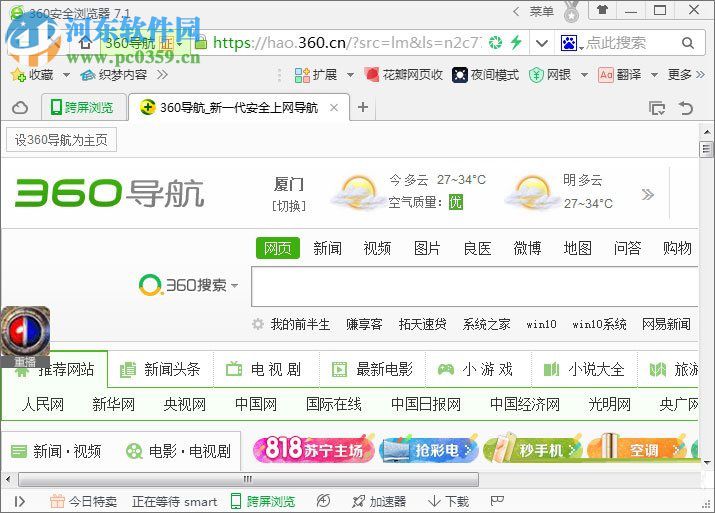Open the address bar history dropdown arrow
Viewport: 715px width, 513px height.
click(542, 43)
